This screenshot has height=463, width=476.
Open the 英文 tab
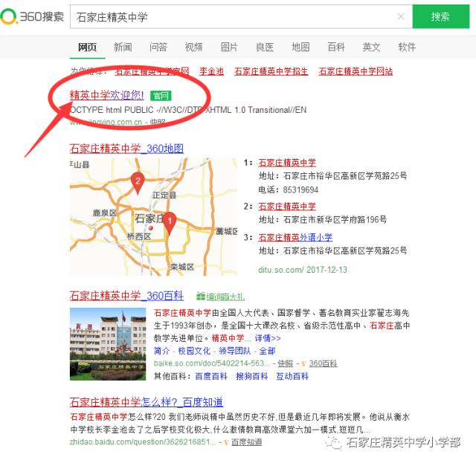[372, 47]
